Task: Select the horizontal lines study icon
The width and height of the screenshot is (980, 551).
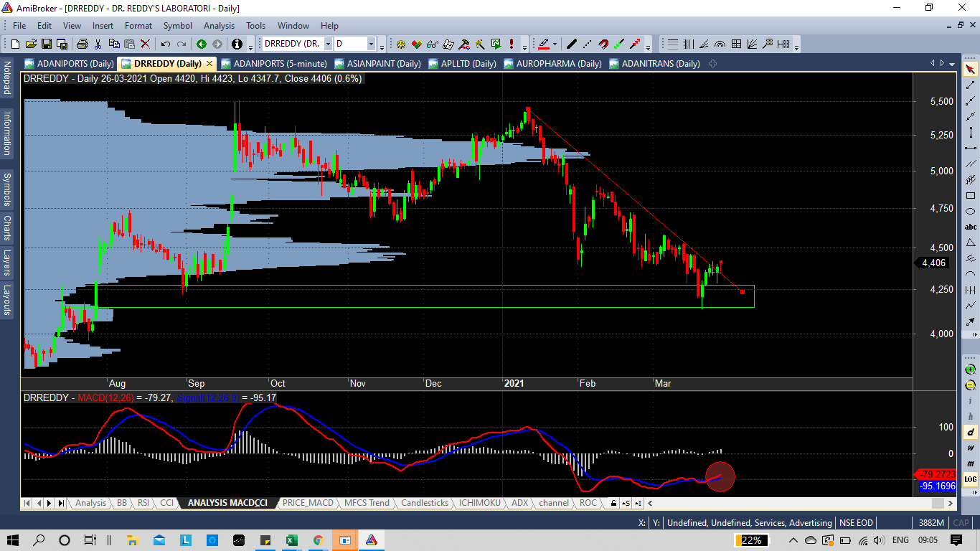Action: pos(673,44)
